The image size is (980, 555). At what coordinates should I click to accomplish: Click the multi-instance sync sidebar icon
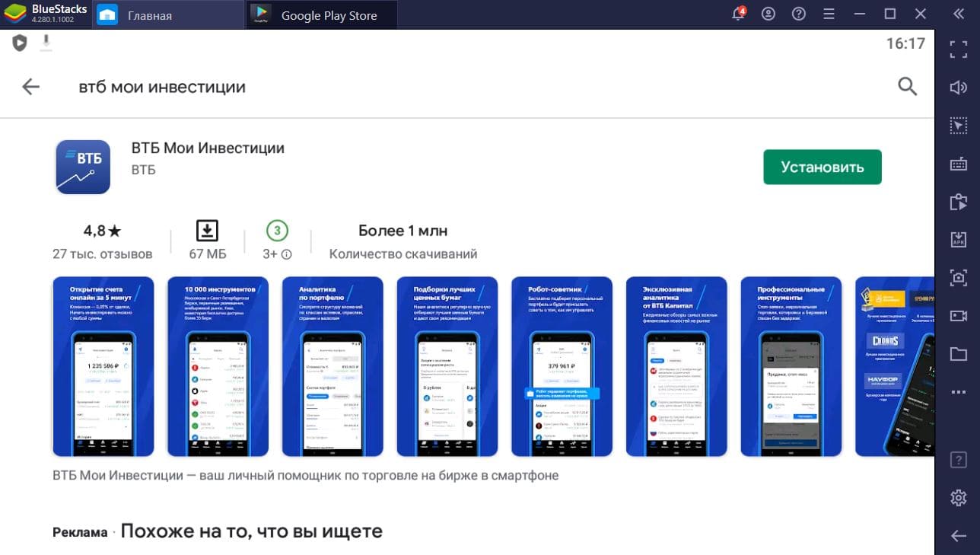coord(958,202)
